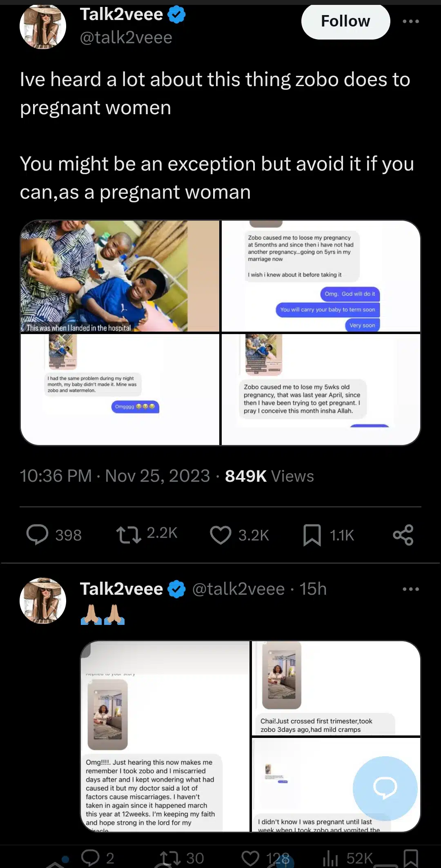Open hospital photo with two children
This screenshot has height=868, width=441.
(x=120, y=276)
